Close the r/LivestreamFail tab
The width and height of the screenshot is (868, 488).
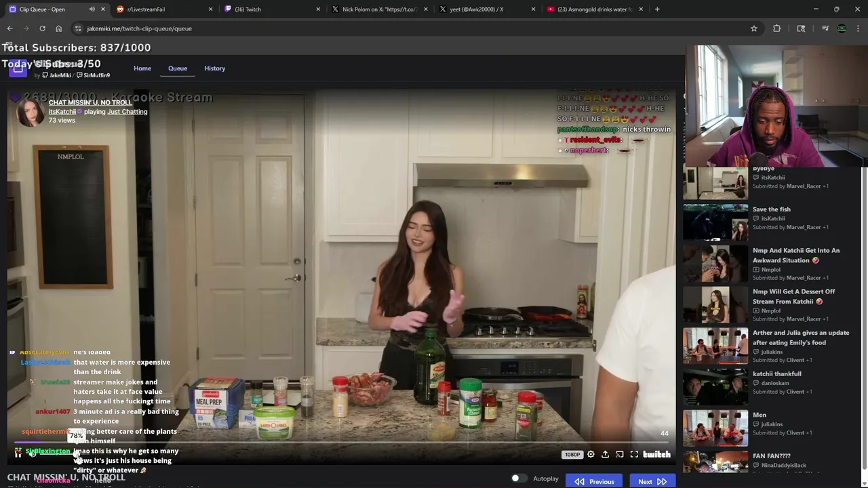[210, 9]
